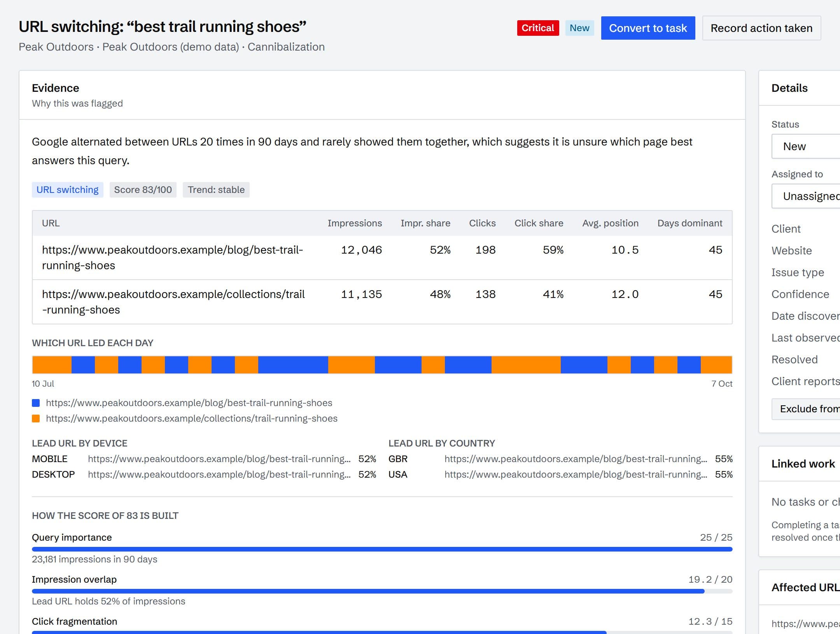Click the first orange segment at 10 Jul
Image resolution: width=840 pixels, height=634 pixels.
[52, 365]
